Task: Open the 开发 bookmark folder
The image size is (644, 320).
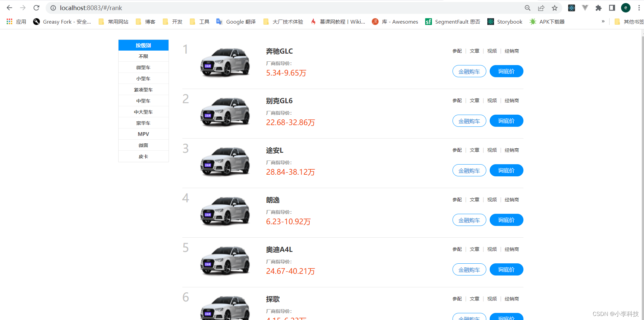Action: pos(173,22)
